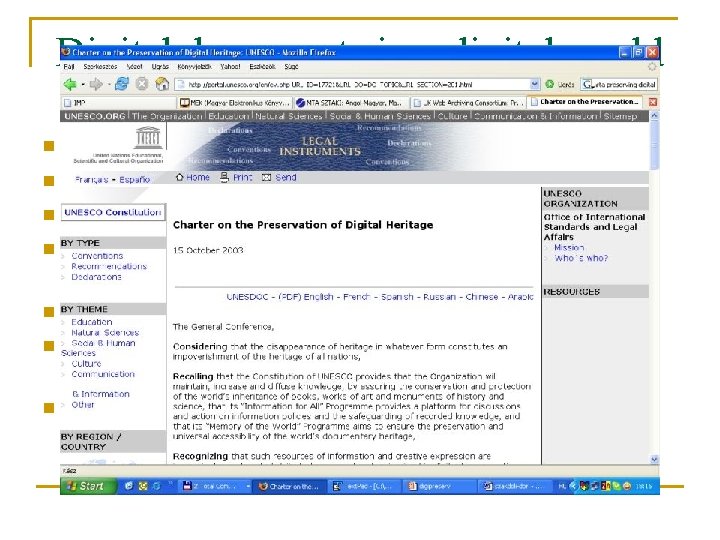Select the Charter on the Preservation heading text
The height and width of the screenshot is (540, 720).
pyautogui.click(x=303, y=225)
